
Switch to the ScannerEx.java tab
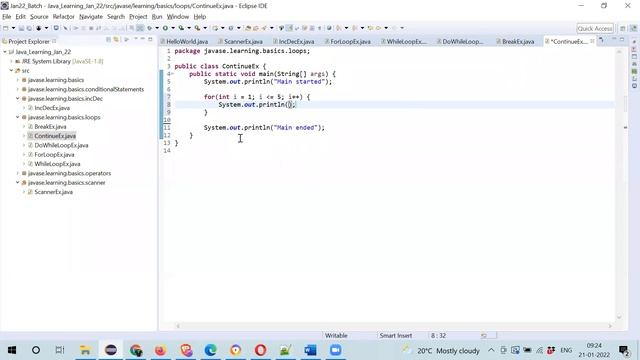pos(241,42)
